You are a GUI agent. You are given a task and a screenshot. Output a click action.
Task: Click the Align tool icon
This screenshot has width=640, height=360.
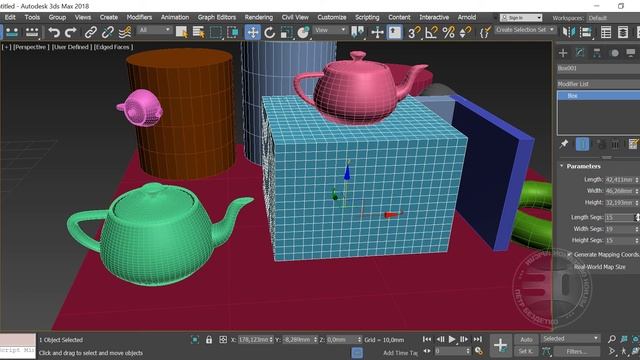coord(586,32)
